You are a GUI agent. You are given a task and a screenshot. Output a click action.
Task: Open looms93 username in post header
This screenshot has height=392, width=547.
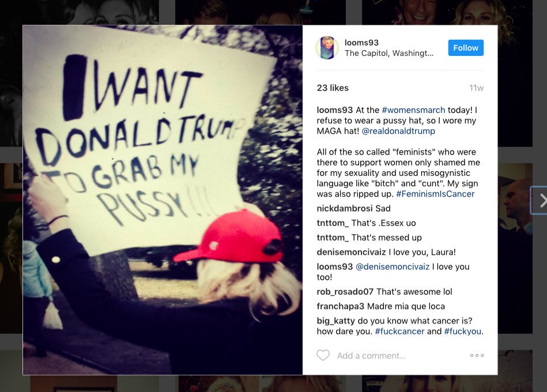(361, 43)
